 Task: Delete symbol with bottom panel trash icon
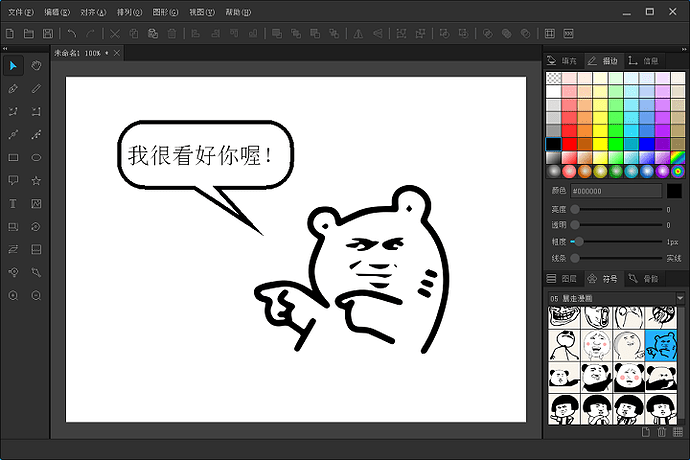(661, 432)
